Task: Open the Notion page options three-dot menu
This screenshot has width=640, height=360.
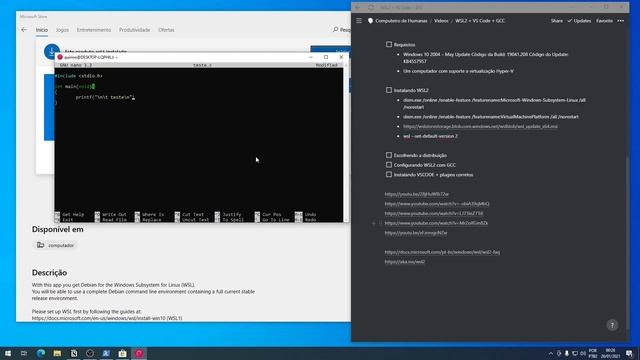Action: (x=621, y=20)
